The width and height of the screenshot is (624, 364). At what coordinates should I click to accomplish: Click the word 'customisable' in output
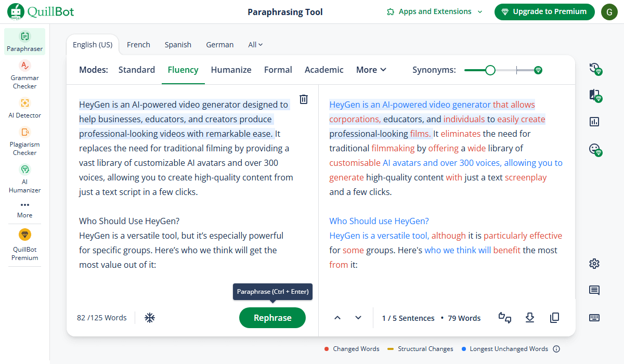point(355,163)
